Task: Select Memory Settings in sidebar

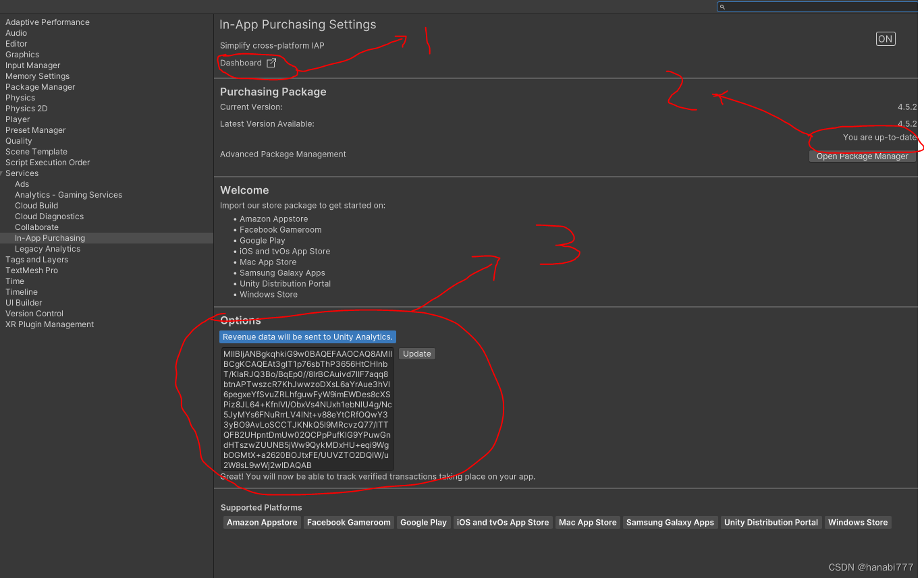Action: pyautogui.click(x=38, y=76)
